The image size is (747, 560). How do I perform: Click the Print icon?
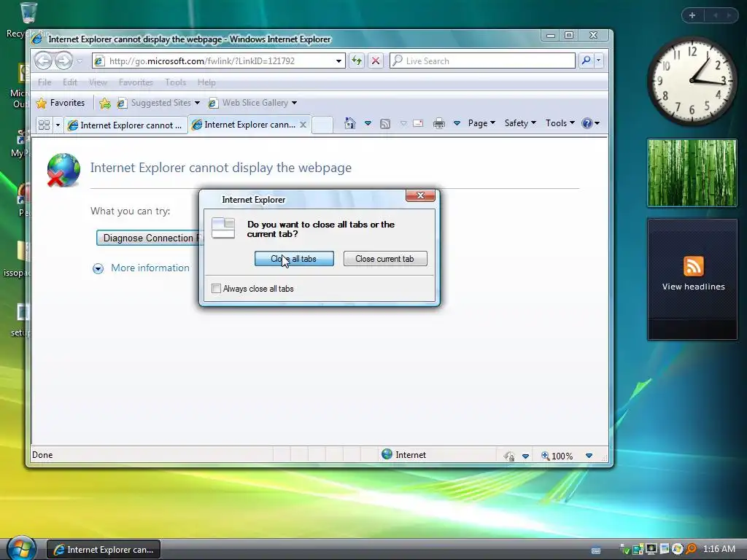[x=438, y=124]
